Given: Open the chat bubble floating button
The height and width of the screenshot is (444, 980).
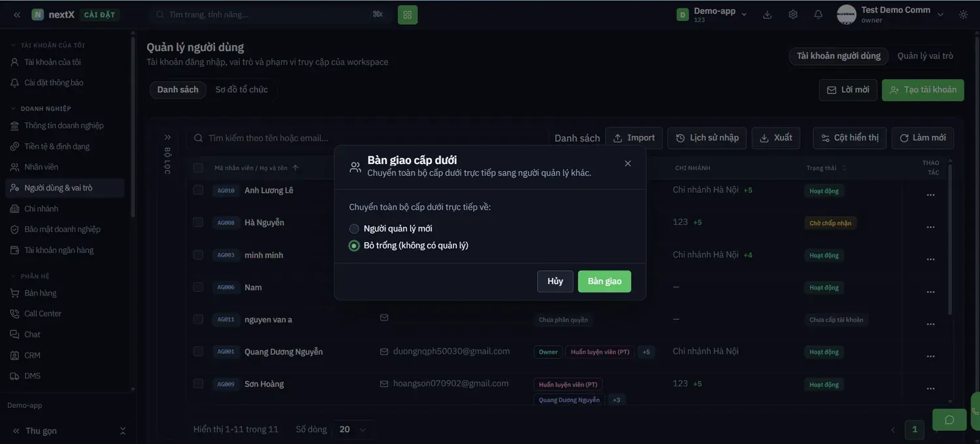Looking at the screenshot, I should click(949, 420).
